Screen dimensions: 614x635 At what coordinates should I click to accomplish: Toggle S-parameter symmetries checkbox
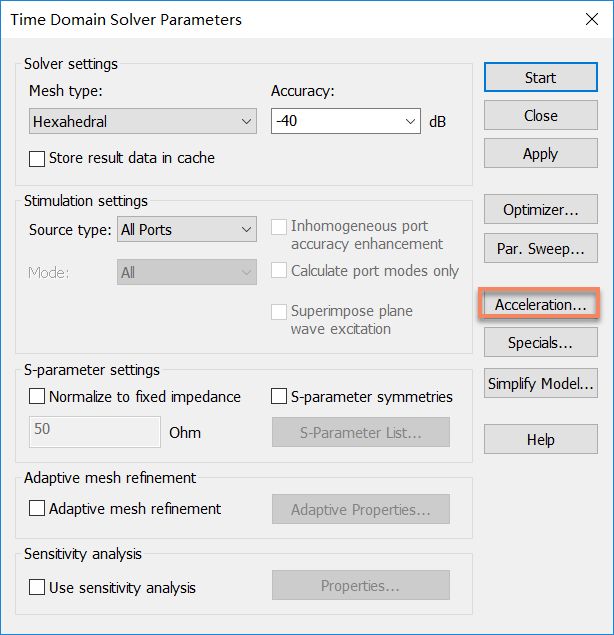tap(279, 396)
